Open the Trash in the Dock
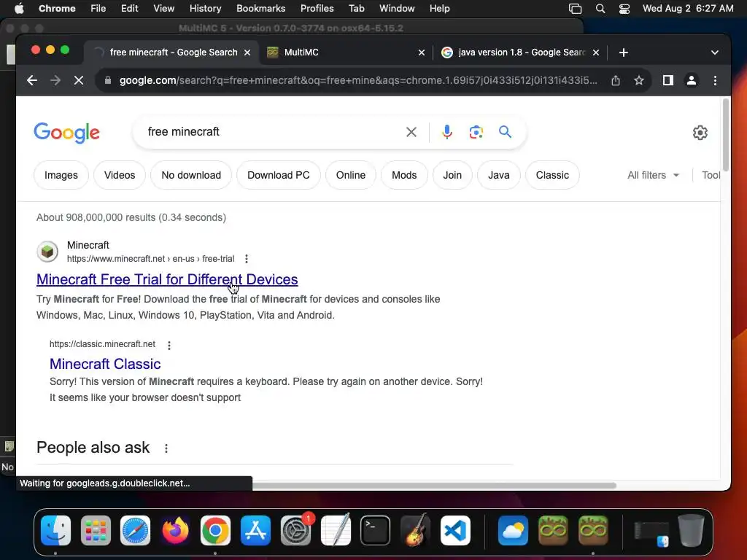747x560 pixels. pyautogui.click(x=691, y=531)
